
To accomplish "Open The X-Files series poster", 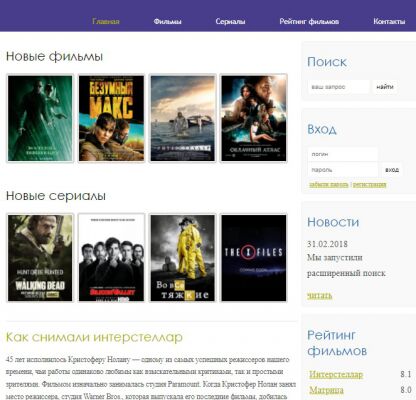I will [x=254, y=258].
